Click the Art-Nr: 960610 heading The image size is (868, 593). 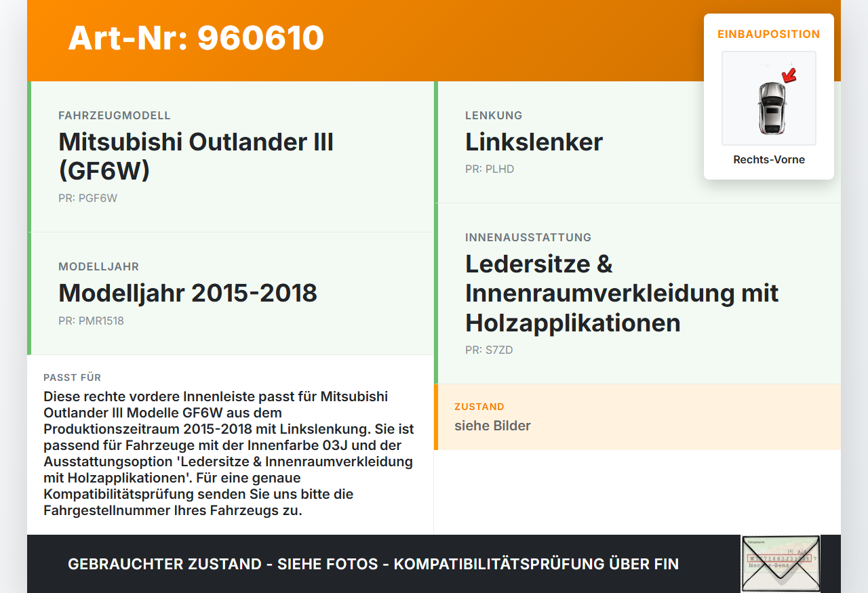(195, 38)
